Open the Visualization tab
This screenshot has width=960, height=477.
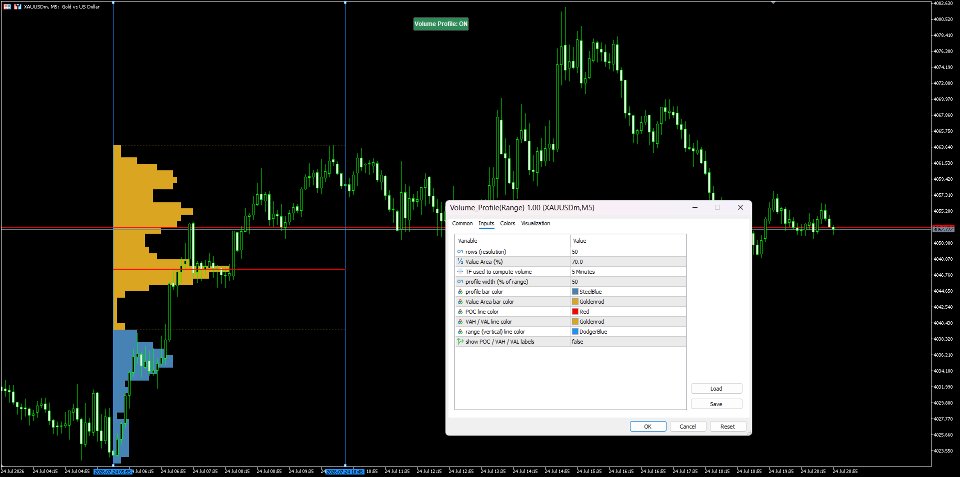point(535,223)
